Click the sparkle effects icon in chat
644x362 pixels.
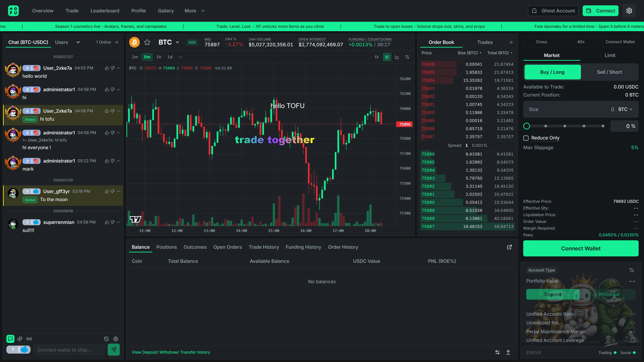(20, 339)
